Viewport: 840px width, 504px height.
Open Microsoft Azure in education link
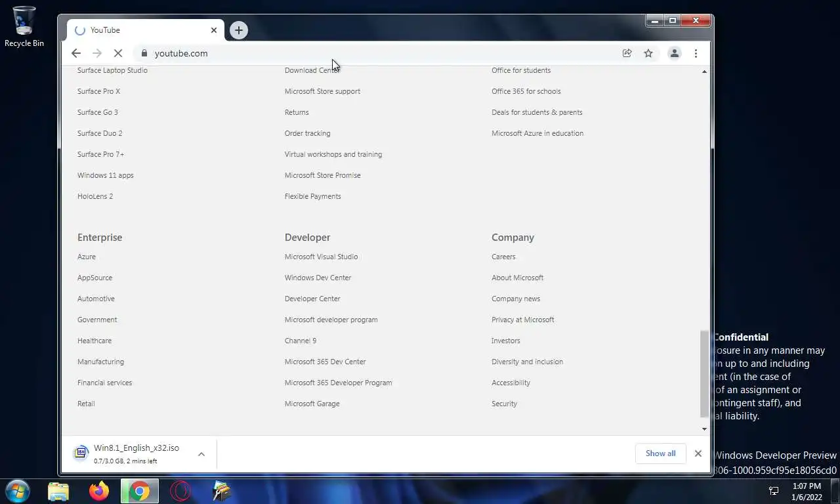click(x=537, y=133)
